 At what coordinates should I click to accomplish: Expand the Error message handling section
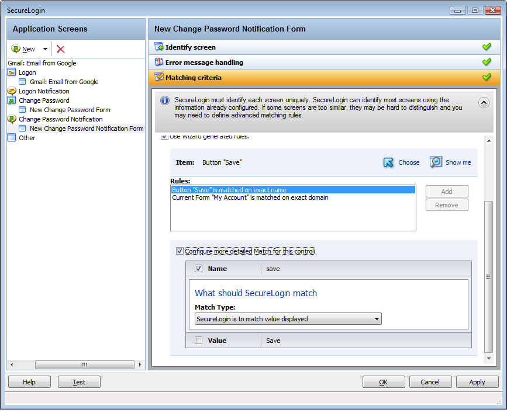[x=324, y=63]
